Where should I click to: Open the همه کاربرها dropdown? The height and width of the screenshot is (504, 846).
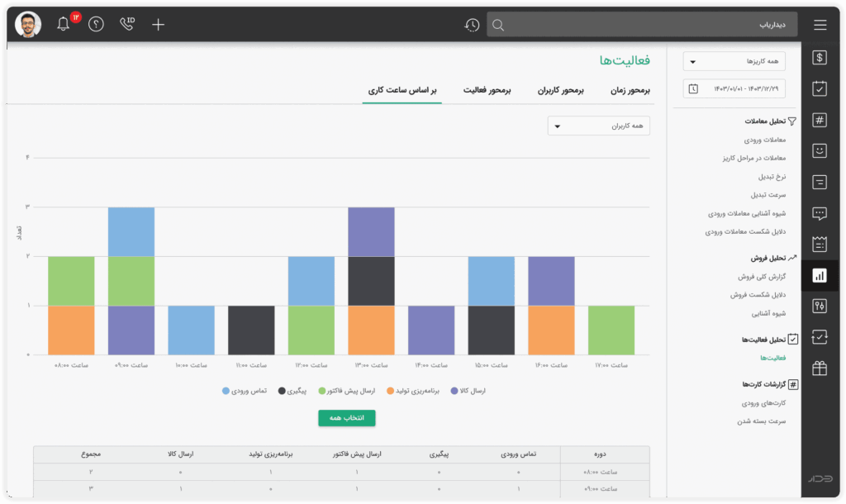(733, 60)
